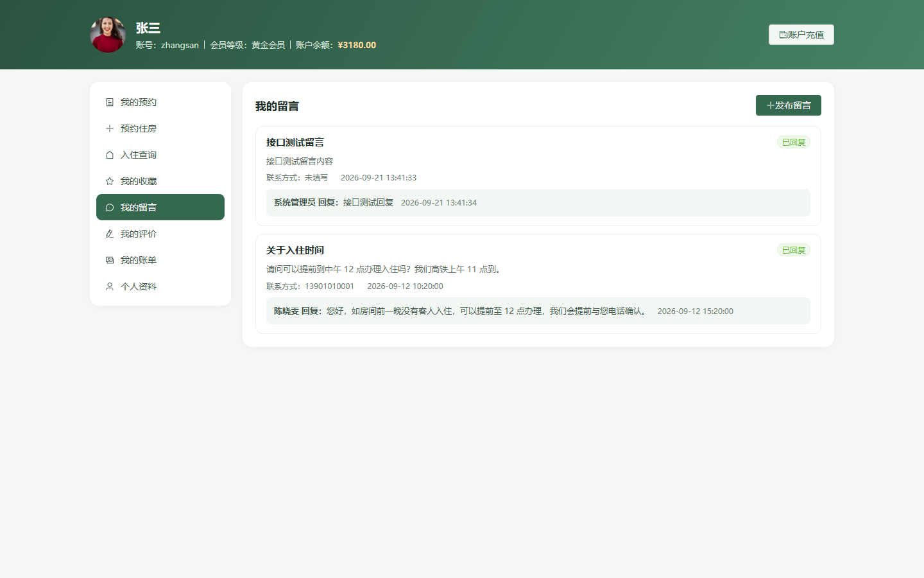Click the bill icon beside 我的账单

tap(110, 260)
